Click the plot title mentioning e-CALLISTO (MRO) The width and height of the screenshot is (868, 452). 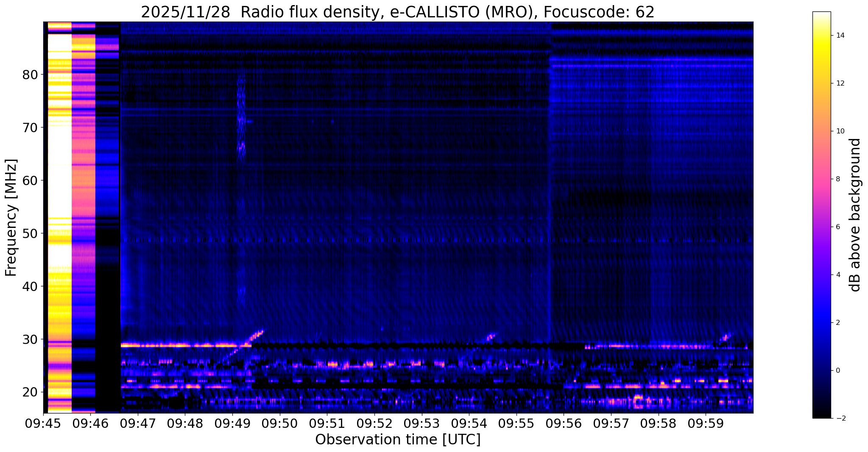tap(398, 12)
